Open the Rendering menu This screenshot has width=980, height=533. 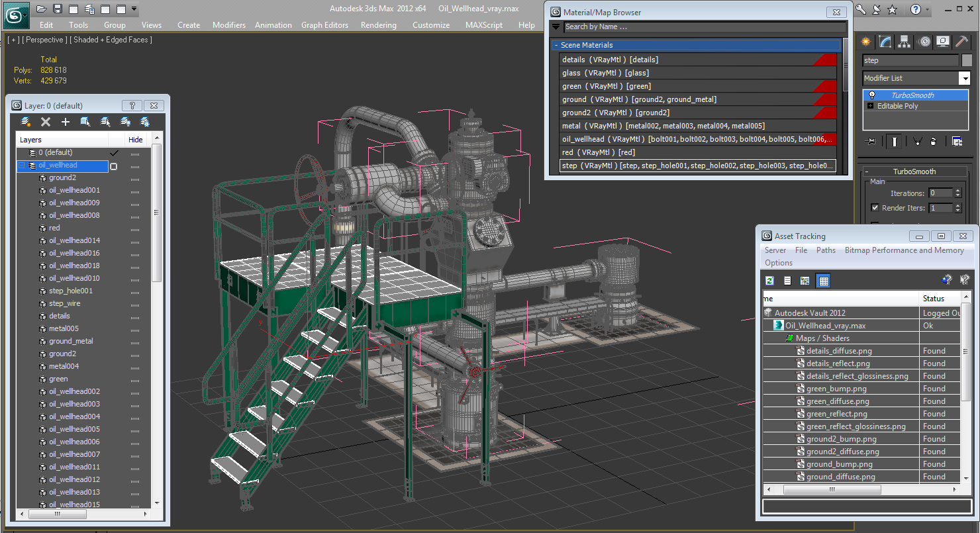coord(379,25)
